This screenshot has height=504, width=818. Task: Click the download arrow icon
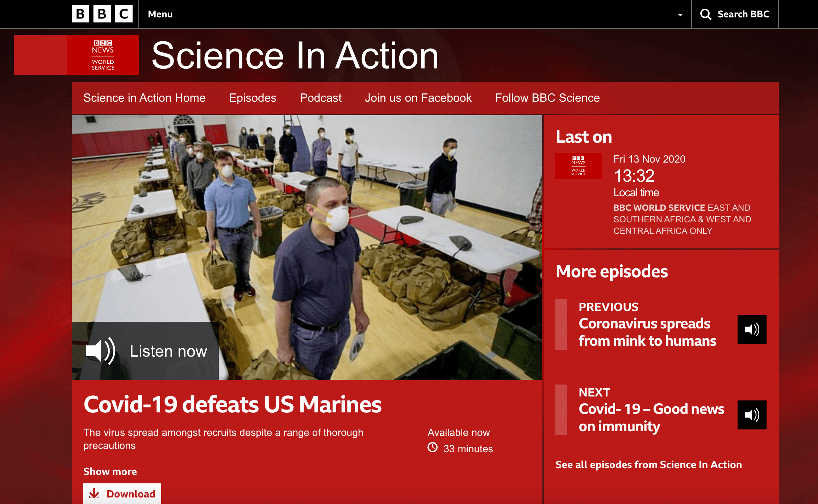[x=94, y=493]
